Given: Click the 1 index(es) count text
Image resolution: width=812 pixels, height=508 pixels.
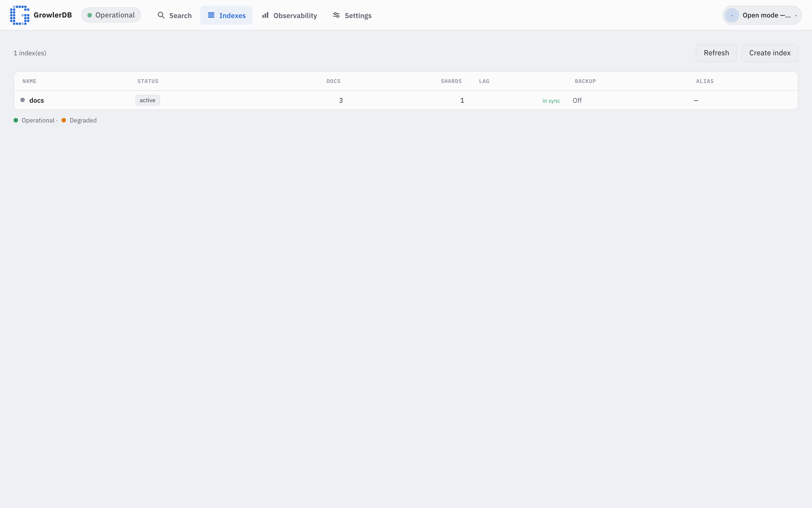Looking at the screenshot, I should [x=30, y=53].
